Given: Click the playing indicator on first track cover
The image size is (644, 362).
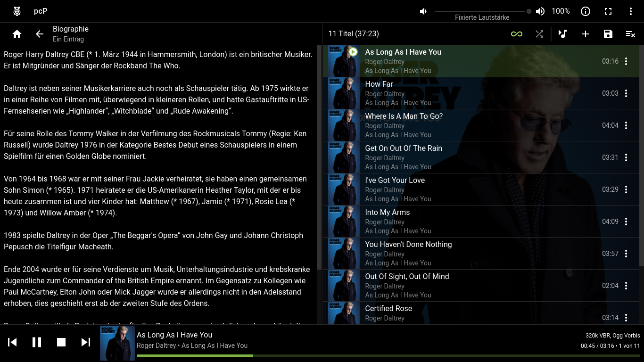Looking at the screenshot, I should pyautogui.click(x=353, y=52).
